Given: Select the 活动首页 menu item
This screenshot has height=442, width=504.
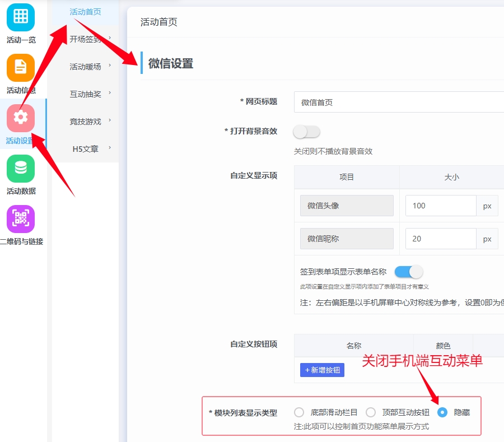Looking at the screenshot, I should point(86,12).
